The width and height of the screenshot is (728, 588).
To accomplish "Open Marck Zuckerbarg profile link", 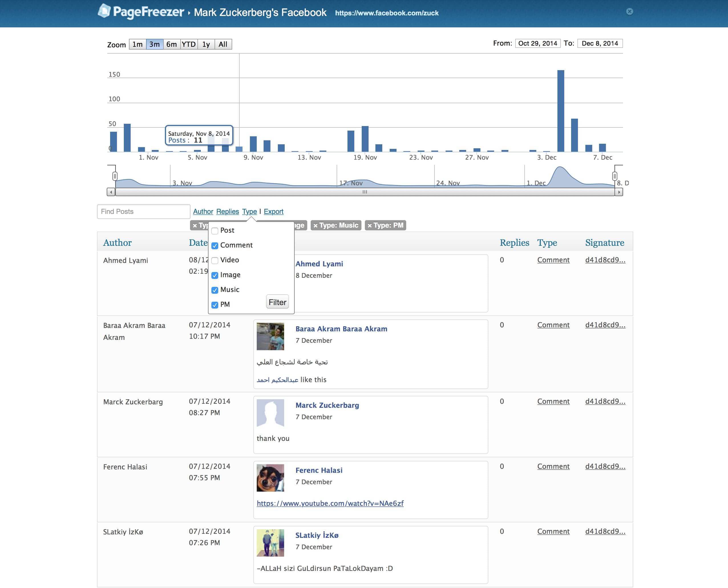I will coord(327,405).
